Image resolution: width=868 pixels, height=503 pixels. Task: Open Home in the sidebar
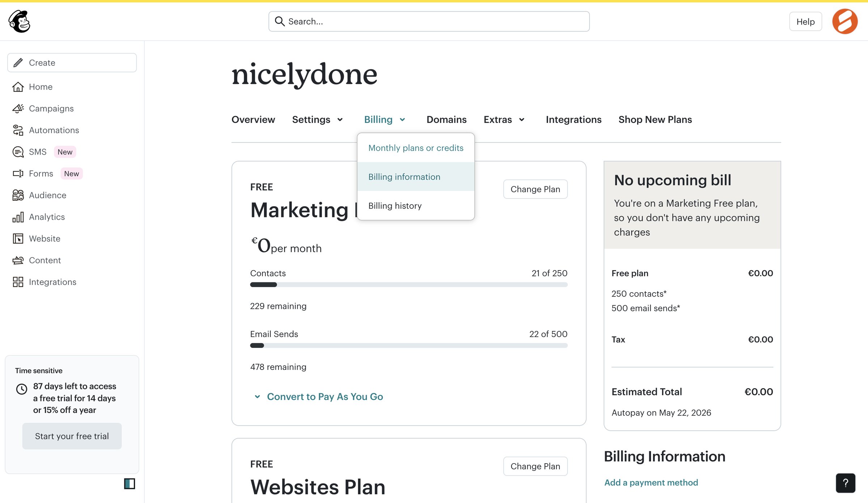coord(41,87)
